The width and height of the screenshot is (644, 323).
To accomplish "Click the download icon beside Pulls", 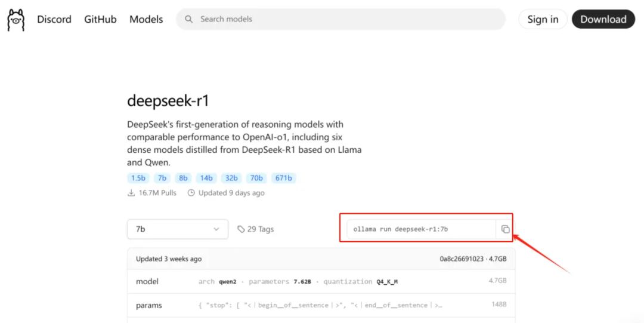I will 131,193.
